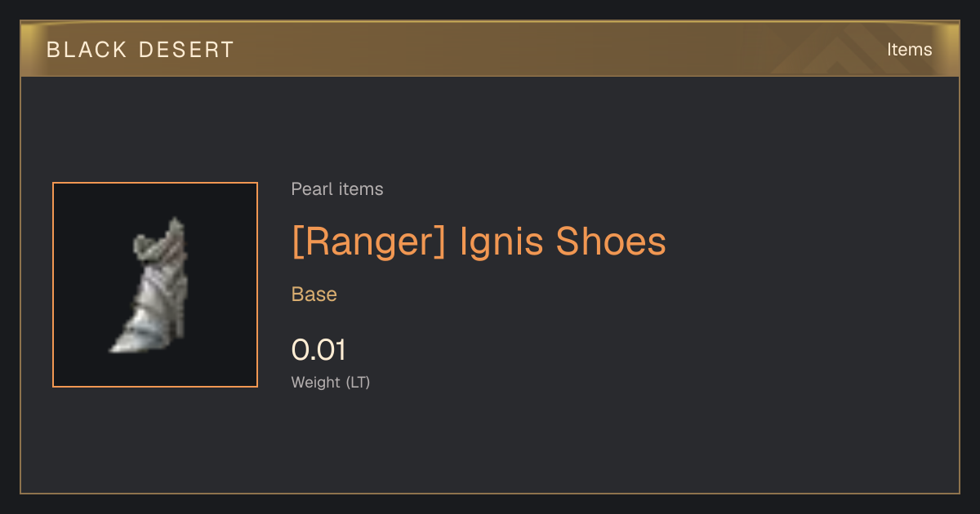
Task: Select the 0.01 weight value
Action: 318,350
